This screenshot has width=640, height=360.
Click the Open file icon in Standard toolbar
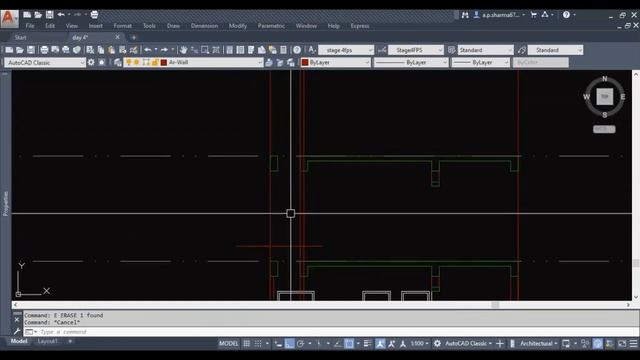click(x=20, y=50)
